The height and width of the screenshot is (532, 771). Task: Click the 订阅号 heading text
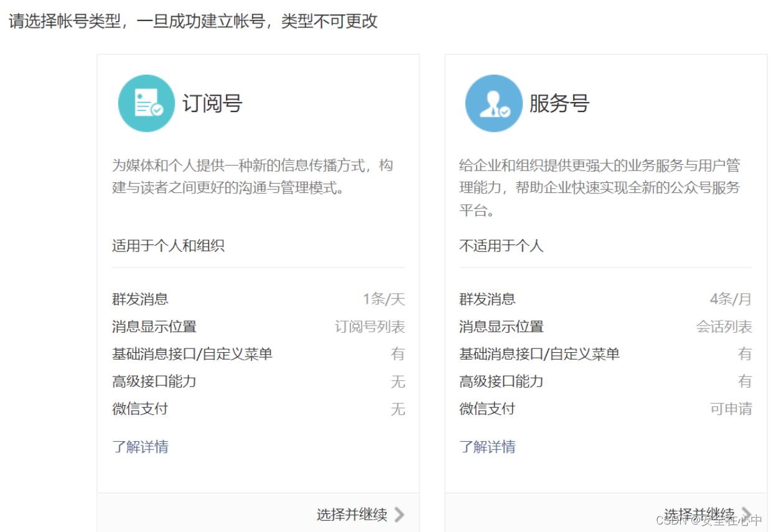coord(212,103)
